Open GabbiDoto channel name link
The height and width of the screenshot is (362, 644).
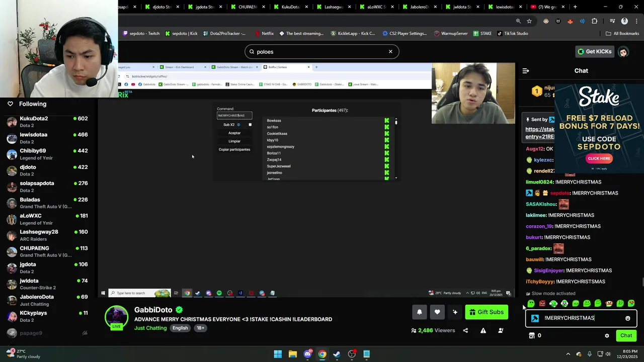(153, 310)
